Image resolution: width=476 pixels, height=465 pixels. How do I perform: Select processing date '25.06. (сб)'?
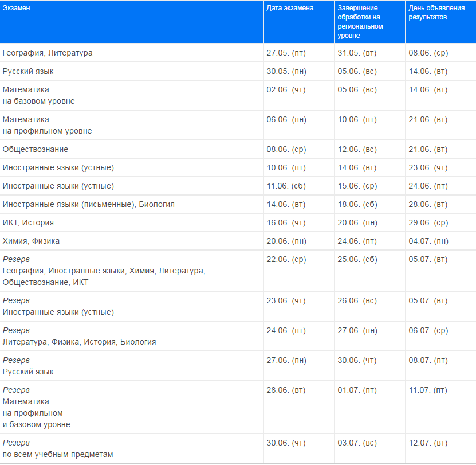(x=370, y=271)
